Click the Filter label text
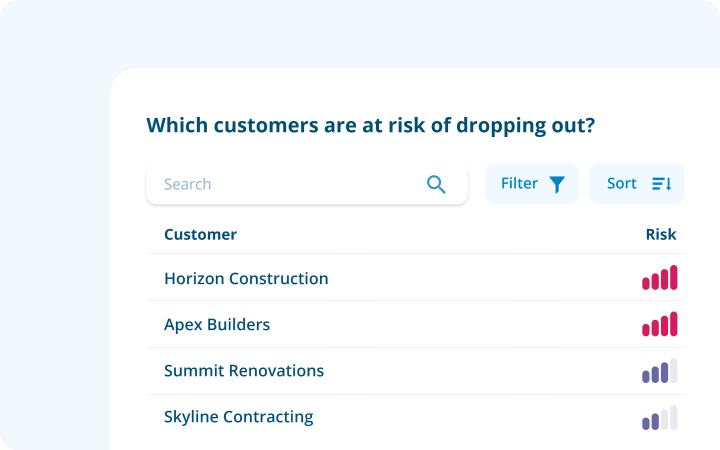This screenshot has height=450, width=720. click(x=519, y=184)
